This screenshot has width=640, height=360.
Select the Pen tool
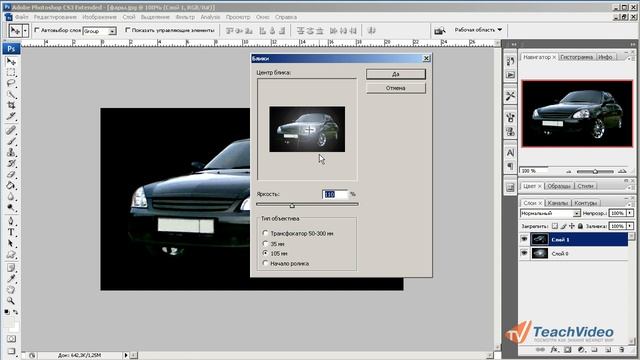pyautogui.click(x=11, y=221)
